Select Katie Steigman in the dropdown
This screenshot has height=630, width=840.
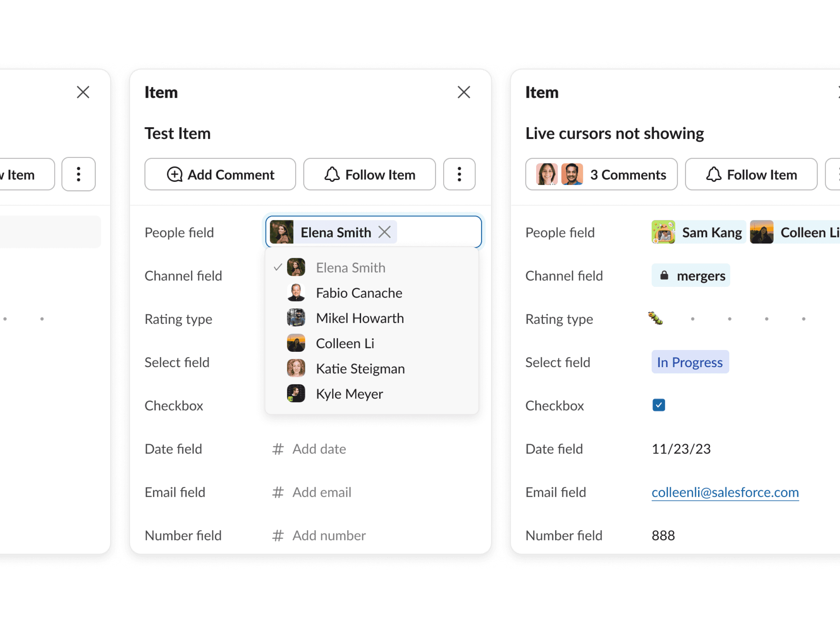(360, 369)
